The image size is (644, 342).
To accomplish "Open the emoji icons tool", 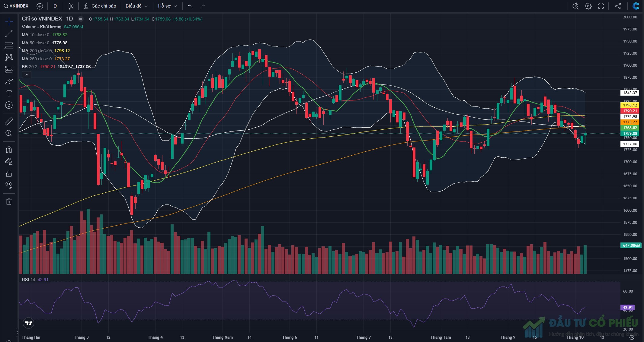I will click(9, 105).
